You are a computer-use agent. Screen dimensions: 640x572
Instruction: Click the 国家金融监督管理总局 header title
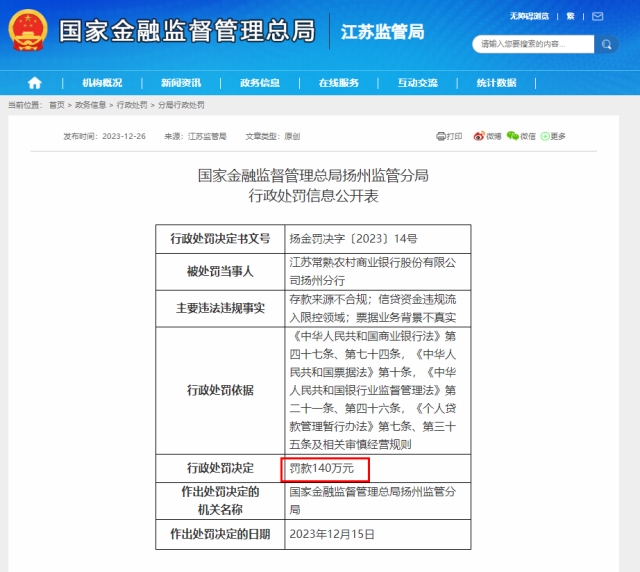point(187,31)
